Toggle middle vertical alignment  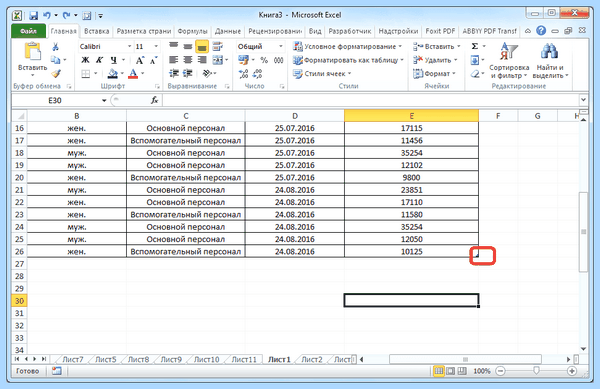[x=188, y=46]
